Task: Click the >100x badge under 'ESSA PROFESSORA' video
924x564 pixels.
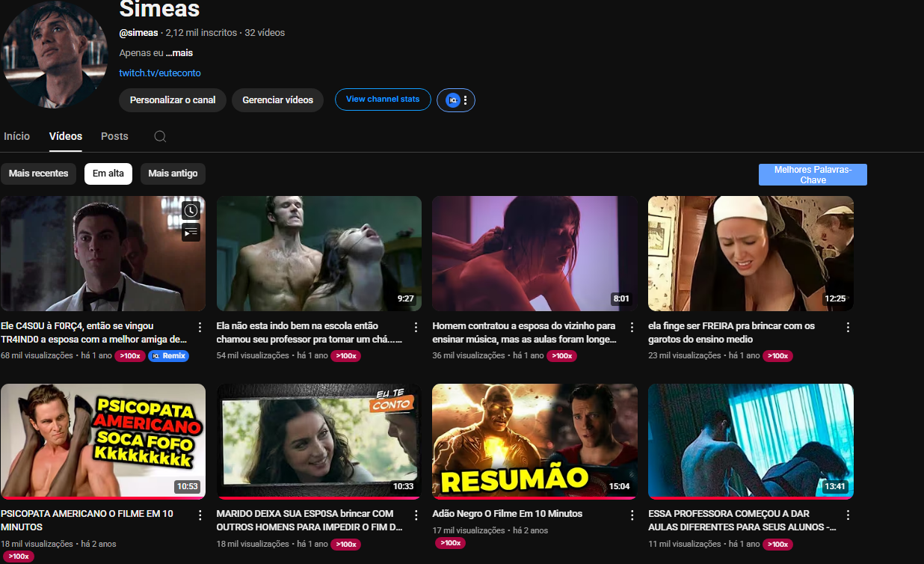Action: tap(777, 545)
